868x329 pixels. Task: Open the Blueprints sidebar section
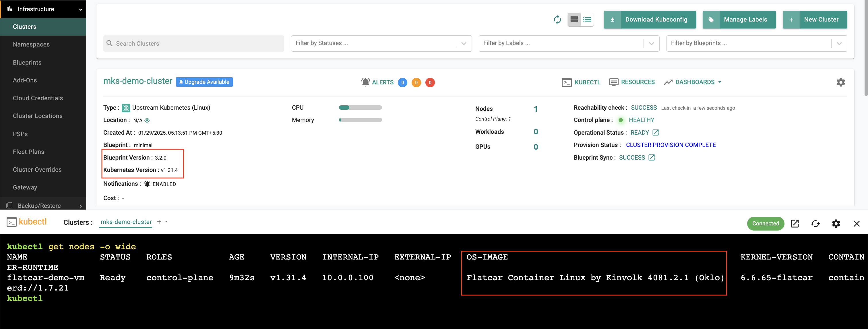27,62
